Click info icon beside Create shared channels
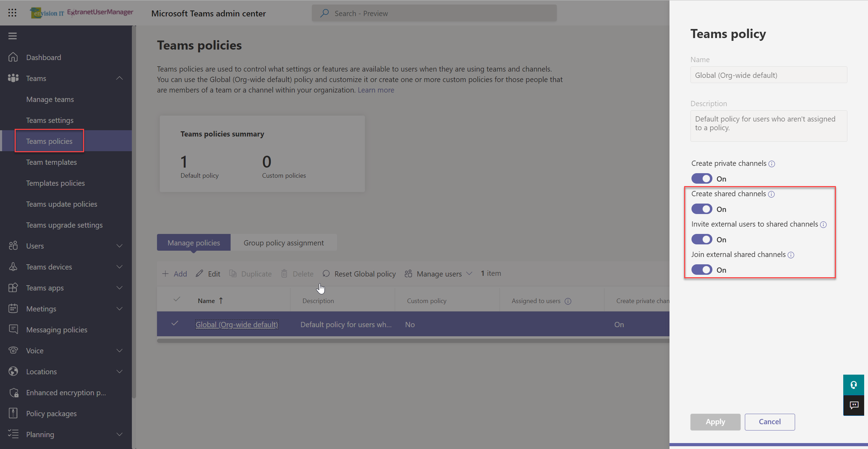 click(x=771, y=194)
